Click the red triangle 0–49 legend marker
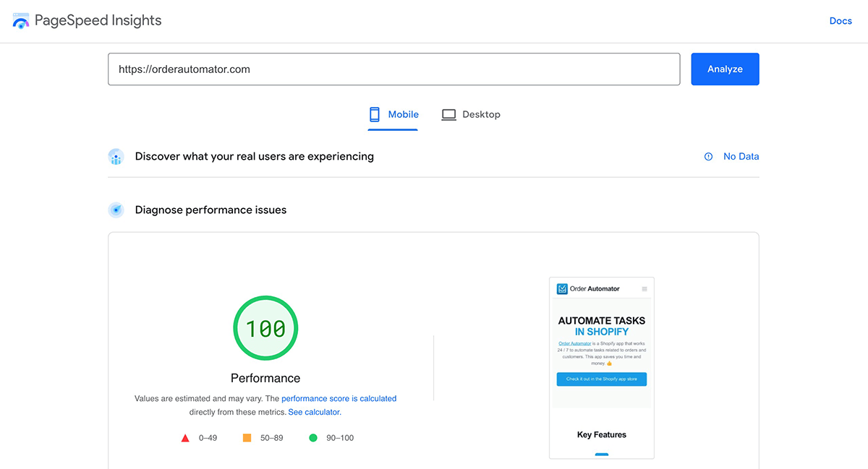Image resolution: width=868 pixels, height=469 pixels. point(185,438)
